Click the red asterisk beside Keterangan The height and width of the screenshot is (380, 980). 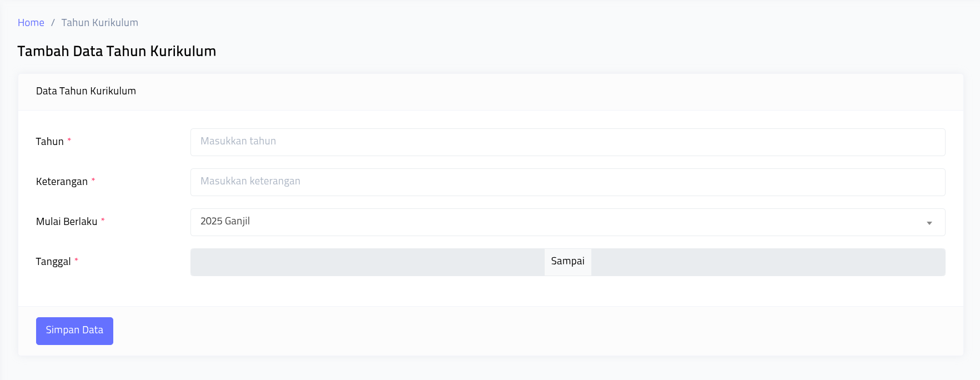tap(93, 180)
